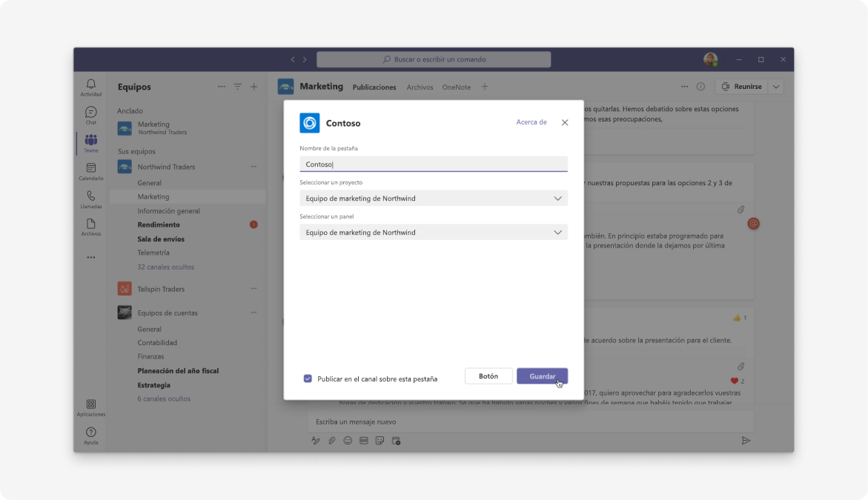Expand Seleccionar un panel dropdown

pyautogui.click(x=434, y=233)
